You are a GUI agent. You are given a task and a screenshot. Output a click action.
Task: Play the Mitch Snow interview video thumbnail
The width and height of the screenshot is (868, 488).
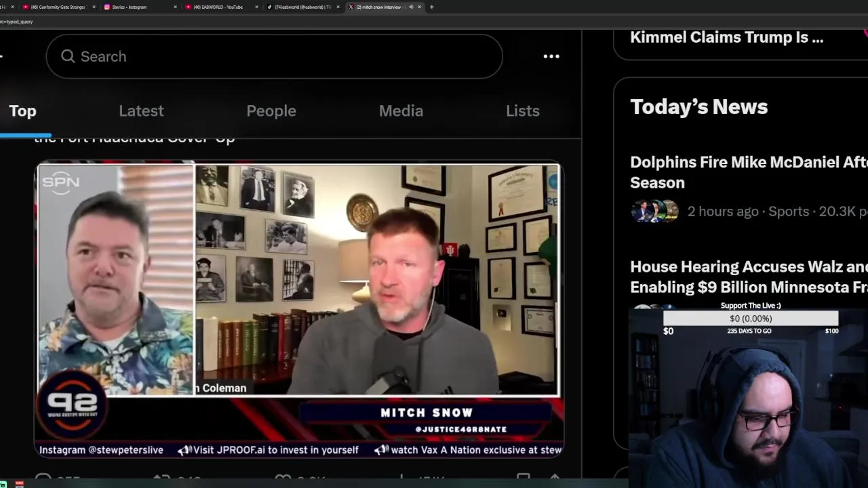[299, 309]
